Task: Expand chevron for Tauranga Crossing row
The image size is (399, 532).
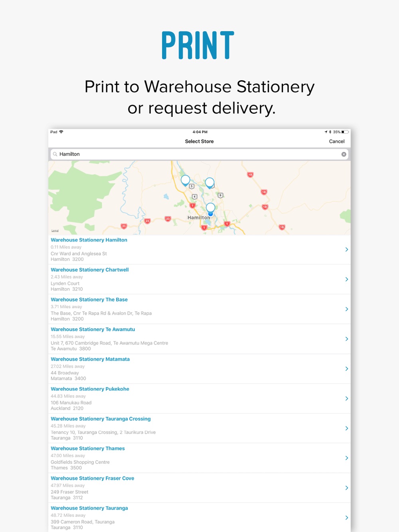Action: coord(347,428)
